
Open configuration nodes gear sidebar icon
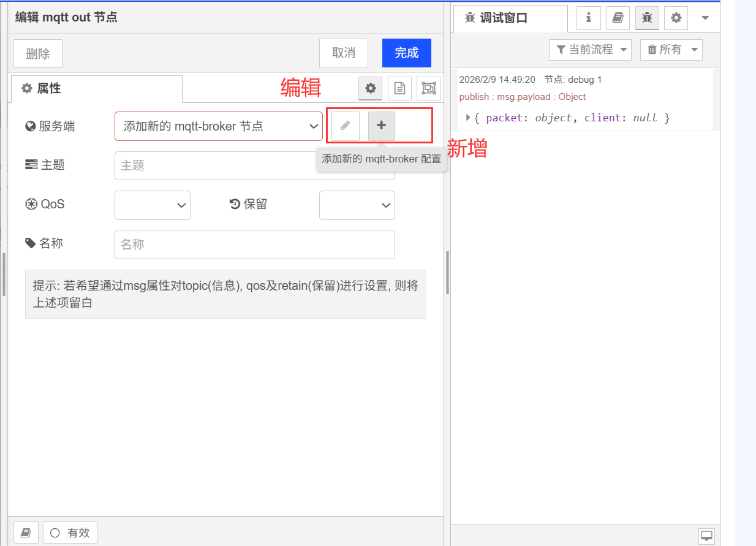676,18
